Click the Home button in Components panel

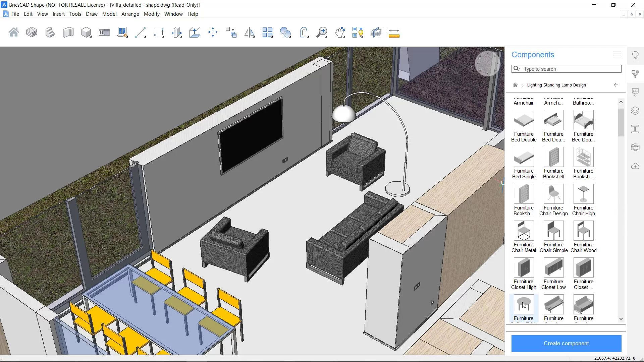515,85
